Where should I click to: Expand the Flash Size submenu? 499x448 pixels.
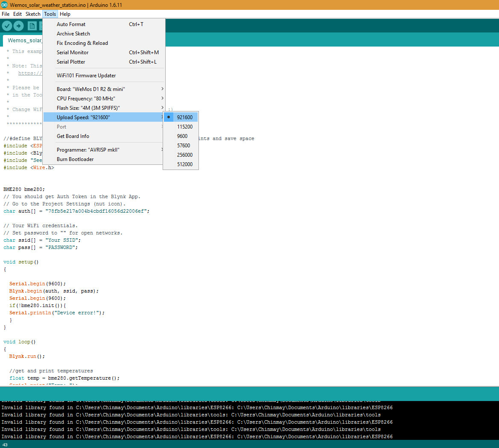104,108
